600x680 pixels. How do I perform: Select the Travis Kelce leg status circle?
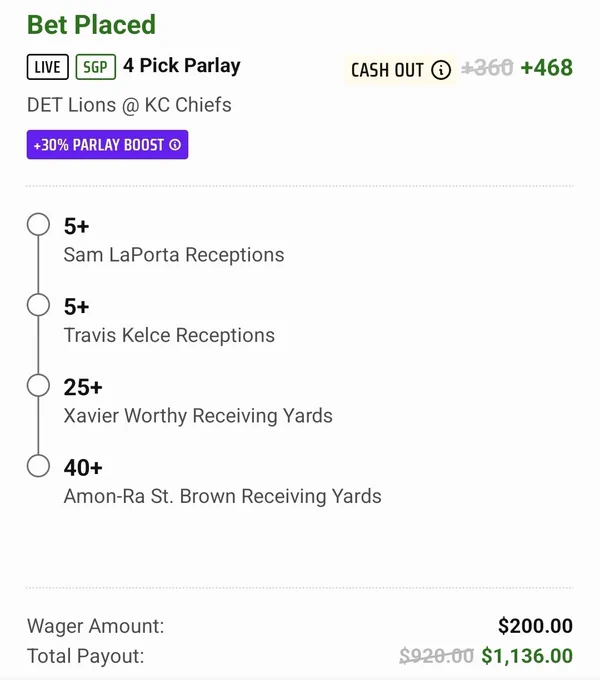(38, 305)
